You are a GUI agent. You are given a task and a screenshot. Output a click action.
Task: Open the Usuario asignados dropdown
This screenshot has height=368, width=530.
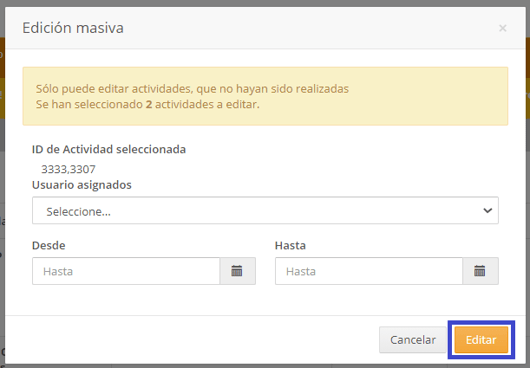[x=265, y=210]
